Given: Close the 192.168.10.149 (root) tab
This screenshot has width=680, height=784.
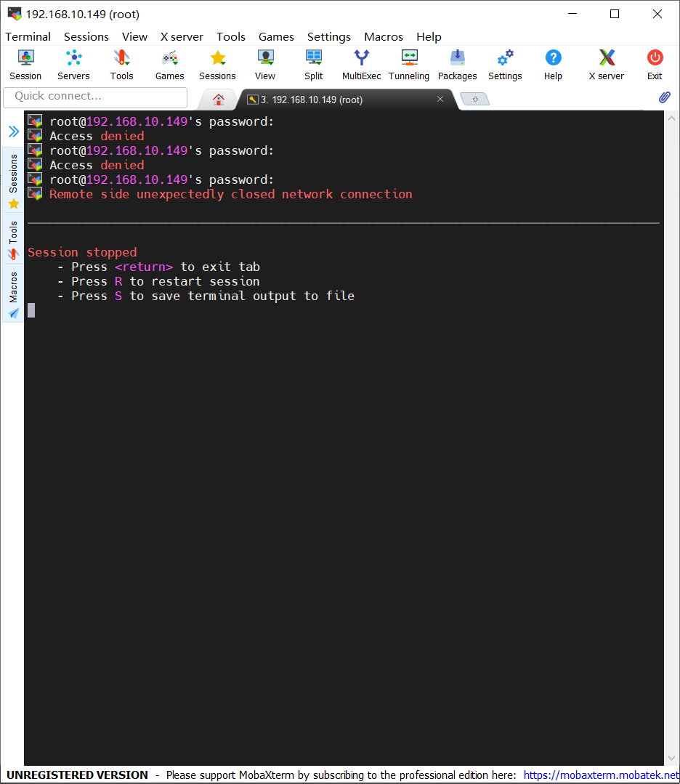Looking at the screenshot, I should [x=440, y=99].
